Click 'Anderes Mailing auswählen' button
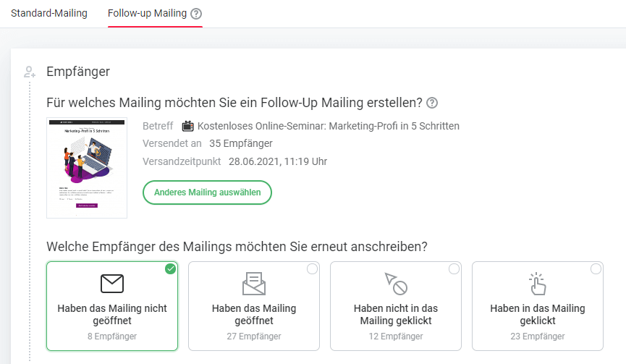626x364 pixels. 207,192
